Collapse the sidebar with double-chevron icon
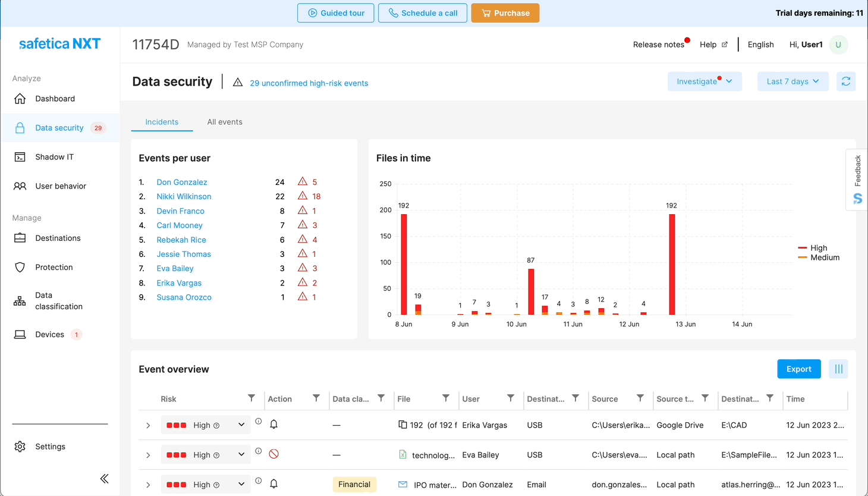 pyautogui.click(x=105, y=479)
